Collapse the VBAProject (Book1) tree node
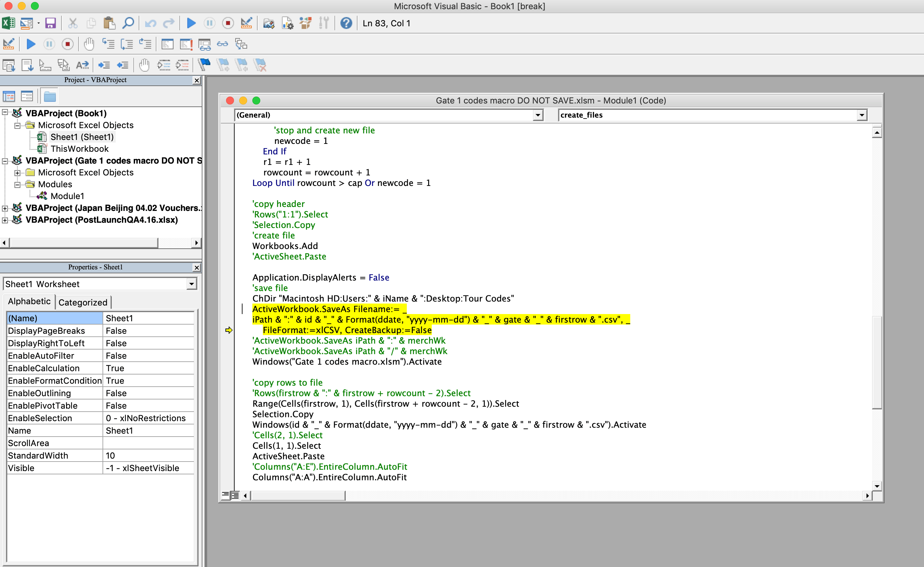Image resolution: width=924 pixels, height=567 pixels. pos(5,112)
